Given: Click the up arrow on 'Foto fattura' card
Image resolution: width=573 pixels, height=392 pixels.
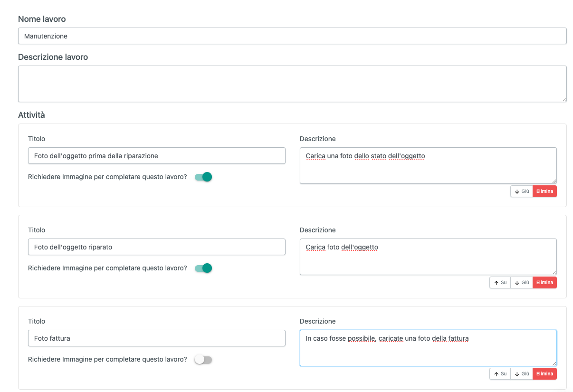Looking at the screenshot, I should pyautogui.click(x=499, y=373).
